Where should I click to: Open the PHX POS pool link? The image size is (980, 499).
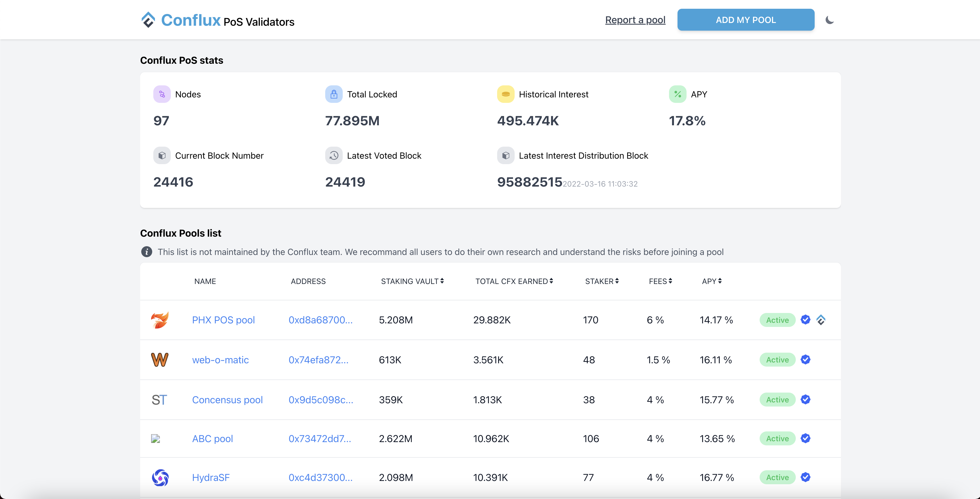click(223, 320)
